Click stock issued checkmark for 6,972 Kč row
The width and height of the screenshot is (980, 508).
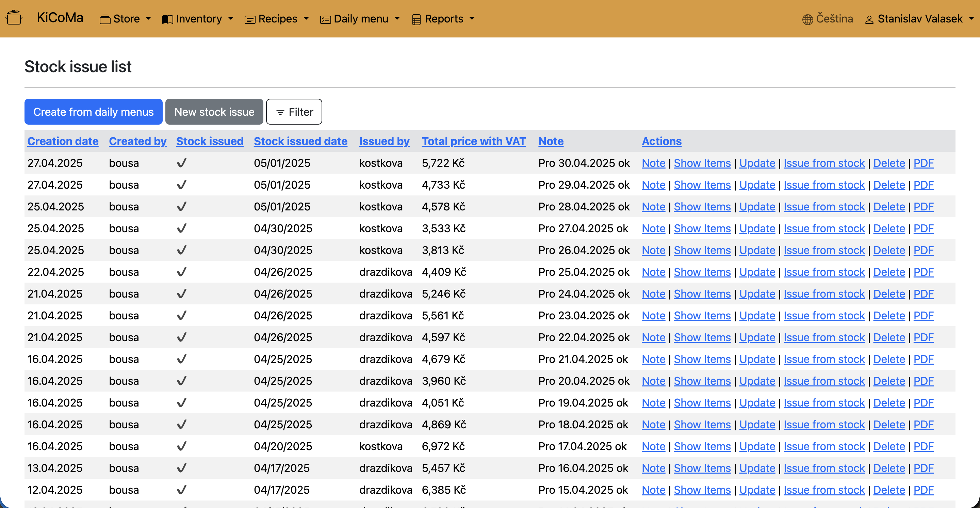(x=181, y=446)
